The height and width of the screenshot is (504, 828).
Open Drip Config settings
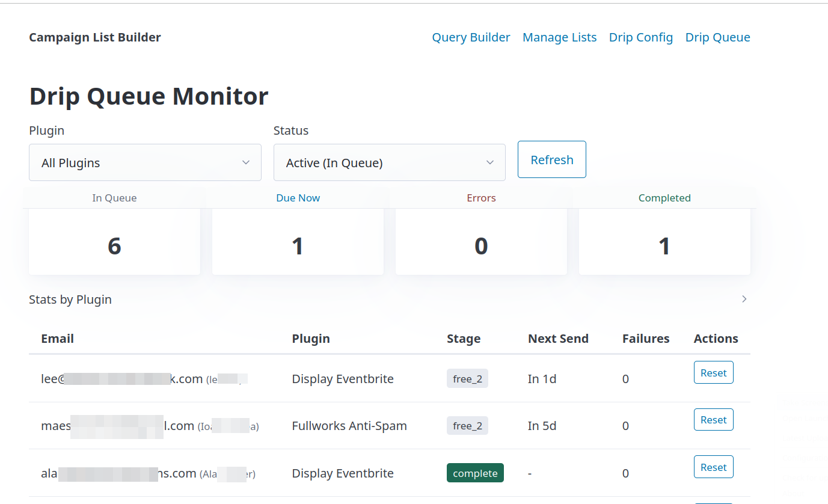tap(640, 37)
